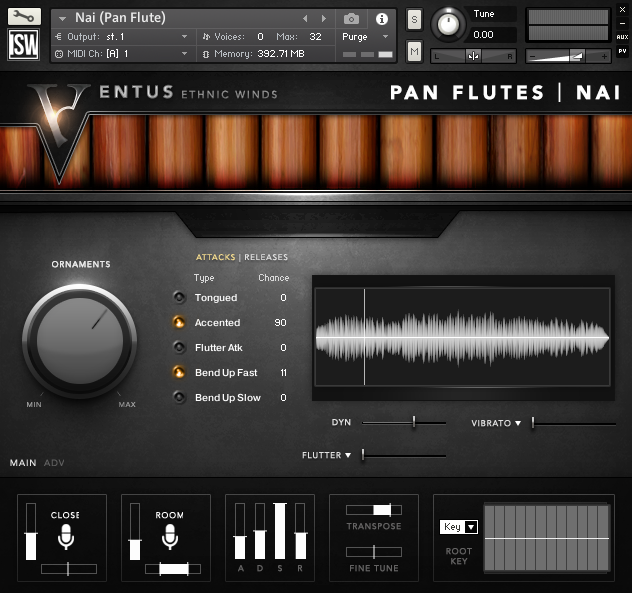Viewport: 632px width, 593px height.
Task: Minimize the instrument with the minus button
Action: click(x=622, y=24)
